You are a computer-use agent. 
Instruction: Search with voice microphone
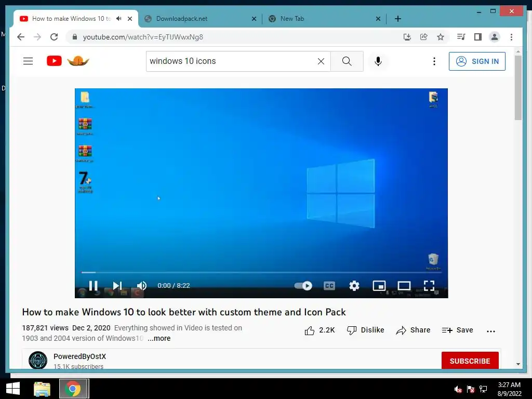[378, 61]
